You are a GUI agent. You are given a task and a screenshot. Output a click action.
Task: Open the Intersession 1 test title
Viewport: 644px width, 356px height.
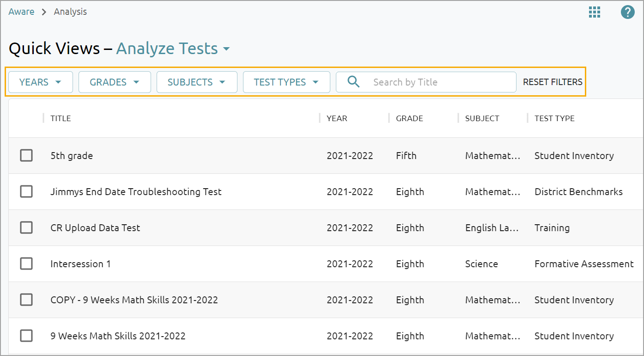pos(80,264)
